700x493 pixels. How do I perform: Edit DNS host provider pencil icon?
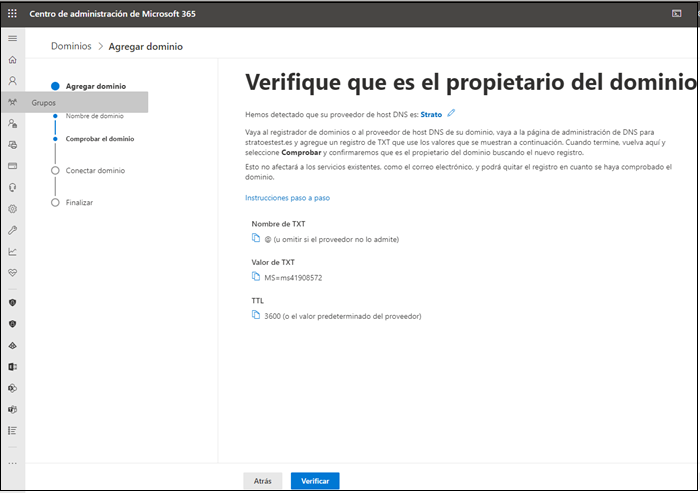[451, 113]
